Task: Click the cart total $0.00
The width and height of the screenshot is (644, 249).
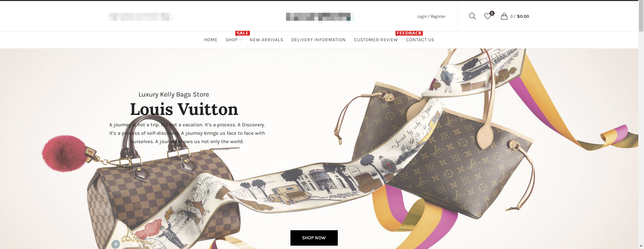Action: [x=523, y=16]
